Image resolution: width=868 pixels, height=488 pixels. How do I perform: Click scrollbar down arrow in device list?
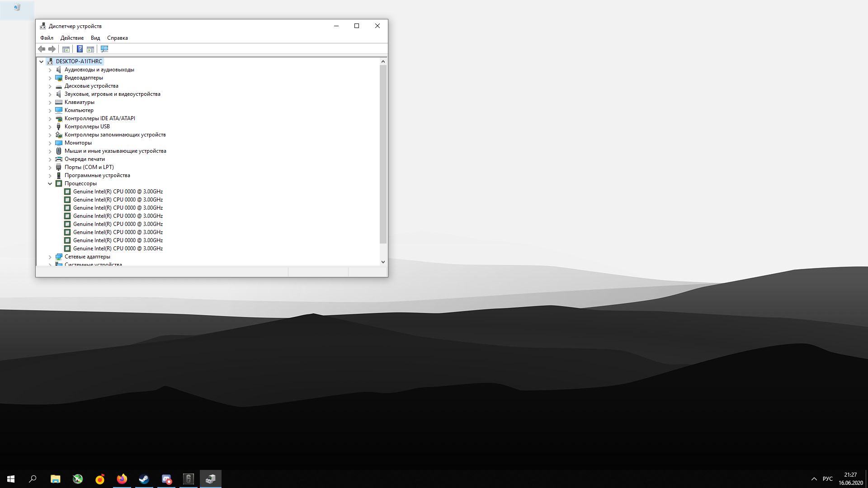point(383,262)
